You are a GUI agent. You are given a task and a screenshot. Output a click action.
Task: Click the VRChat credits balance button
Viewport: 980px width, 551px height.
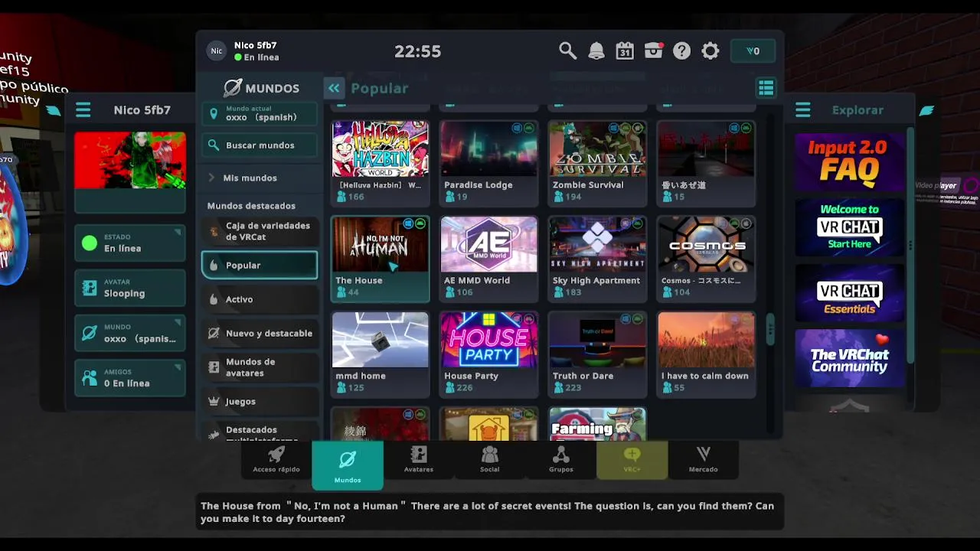tap(753, 51)
